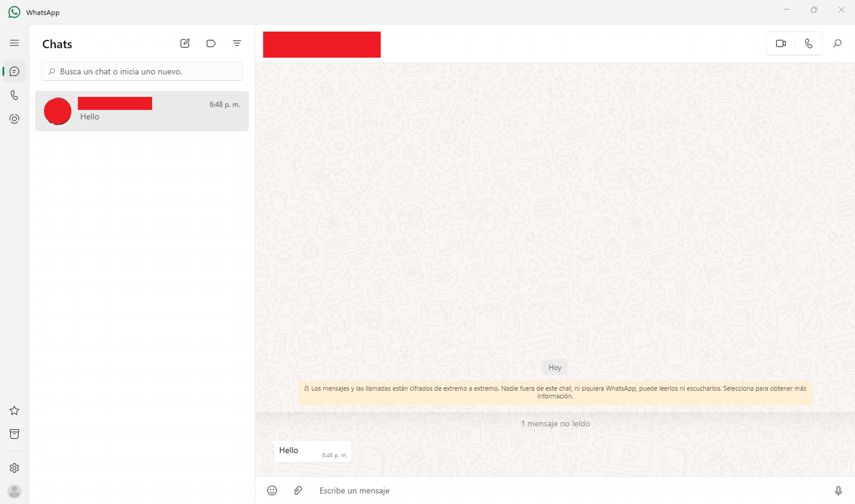Start a voice call
The height and width of the screenshot is (504, 855).
[809, 43]
